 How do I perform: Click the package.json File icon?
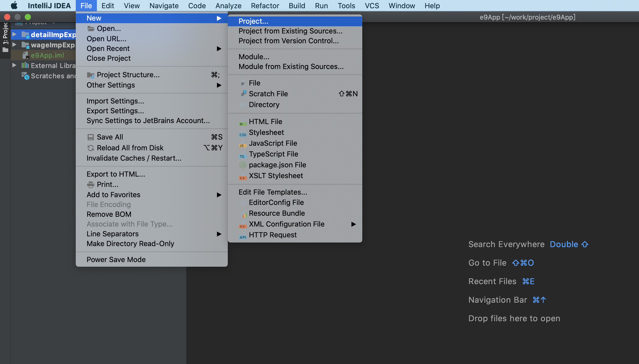(x=242, y=165)
